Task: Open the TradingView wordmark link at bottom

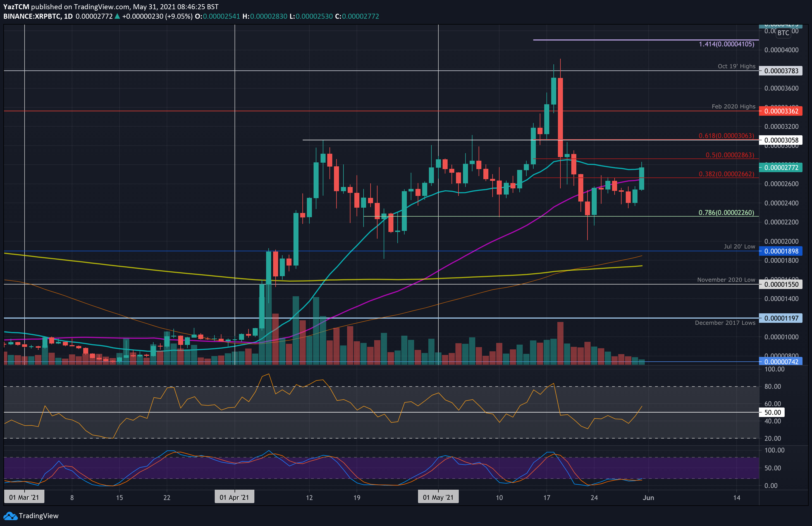Action: click(x=39, y=516)
